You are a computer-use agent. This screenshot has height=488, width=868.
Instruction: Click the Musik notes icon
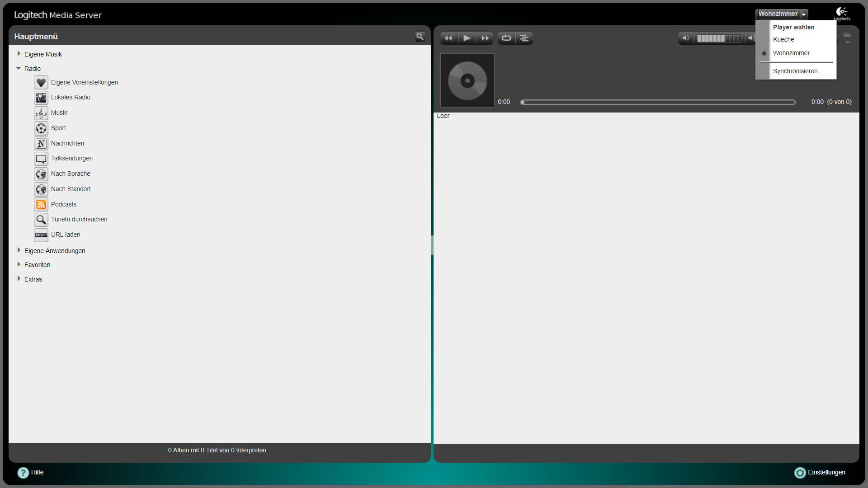tap(41, 113)
